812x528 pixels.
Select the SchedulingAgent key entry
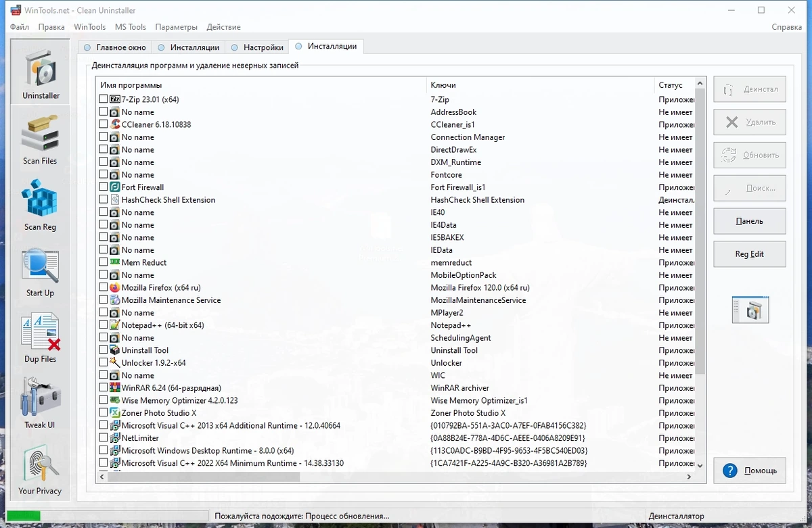(x=461, y=338)
